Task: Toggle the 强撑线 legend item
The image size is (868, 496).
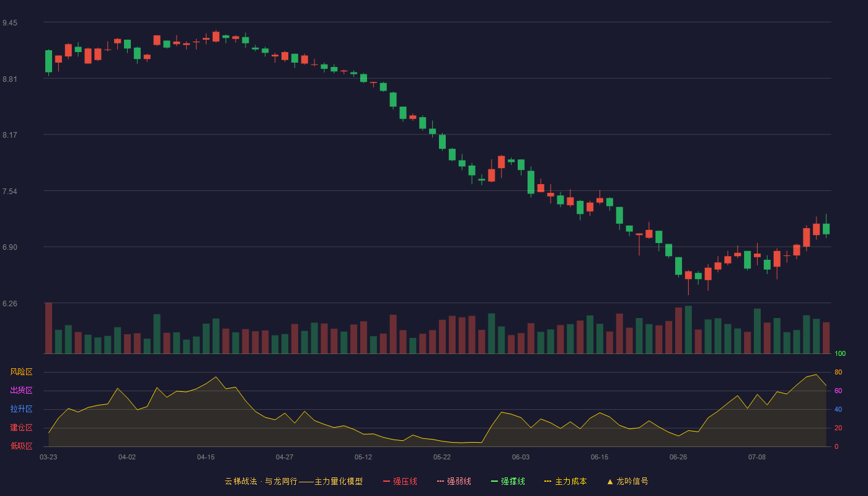Action: (x=508, y=481)
